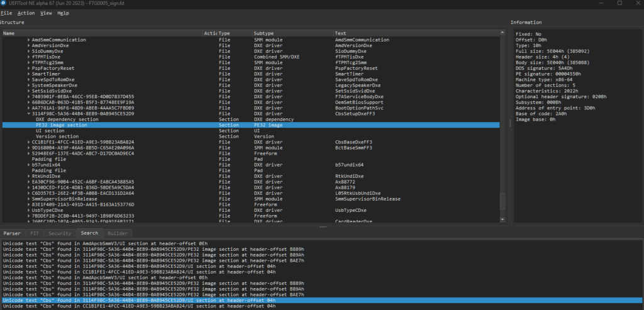Maximize the UEFITool window
Screen dimensions: 644x310
[x=619, y=3]
